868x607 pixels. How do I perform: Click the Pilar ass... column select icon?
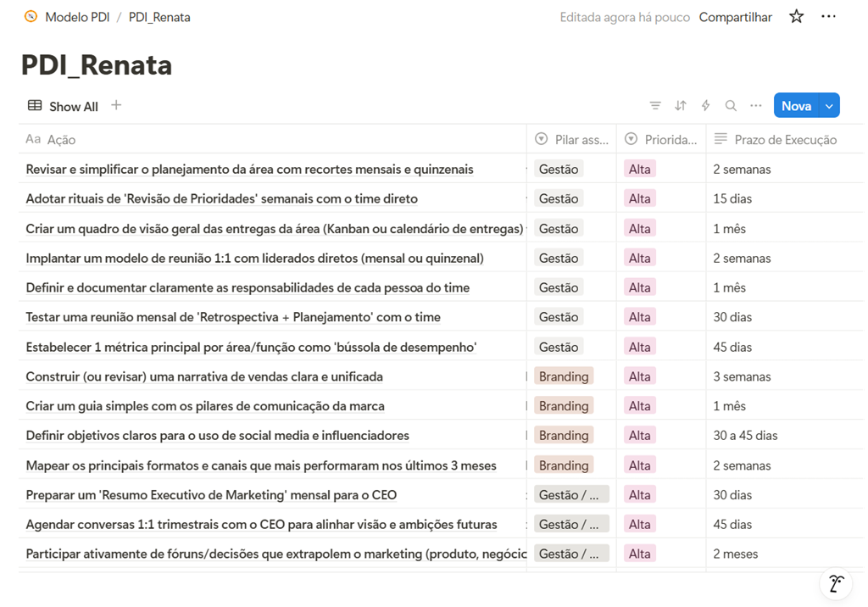[542, 139]
